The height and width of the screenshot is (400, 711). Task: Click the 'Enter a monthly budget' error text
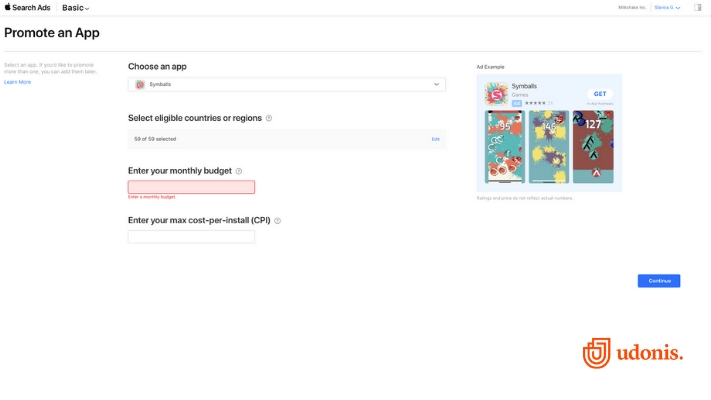click(x=151, y=197)
